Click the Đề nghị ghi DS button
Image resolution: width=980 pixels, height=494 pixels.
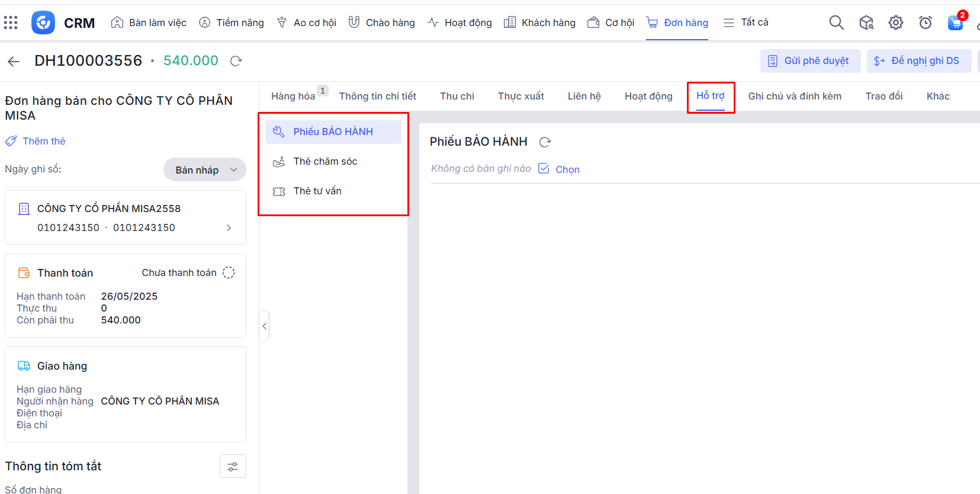pyautogui.click(x=918, y=60)
